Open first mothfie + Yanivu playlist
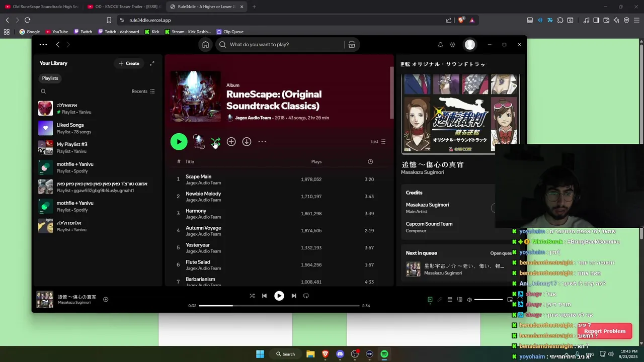The image size is (644, 362). [98, 167]
